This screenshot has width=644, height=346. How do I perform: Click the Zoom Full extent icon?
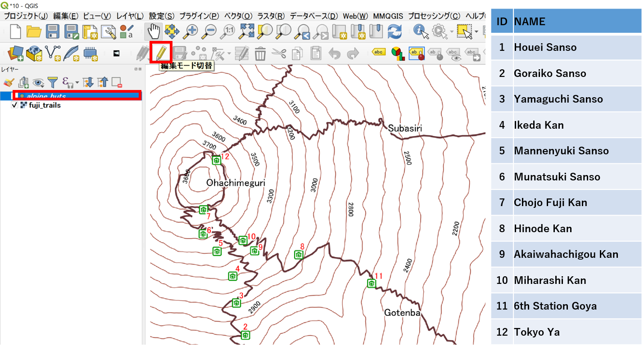click(247, 31)
